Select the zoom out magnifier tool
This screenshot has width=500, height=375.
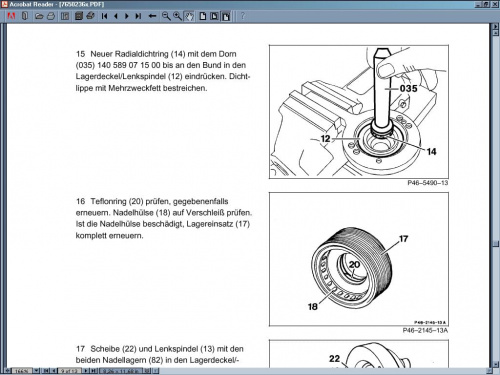[166, 16]
